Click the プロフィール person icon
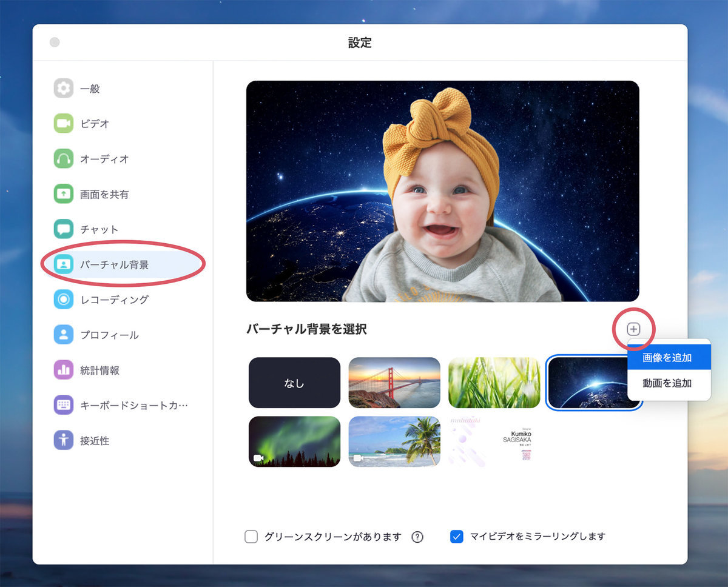 (x=63, y=335)
